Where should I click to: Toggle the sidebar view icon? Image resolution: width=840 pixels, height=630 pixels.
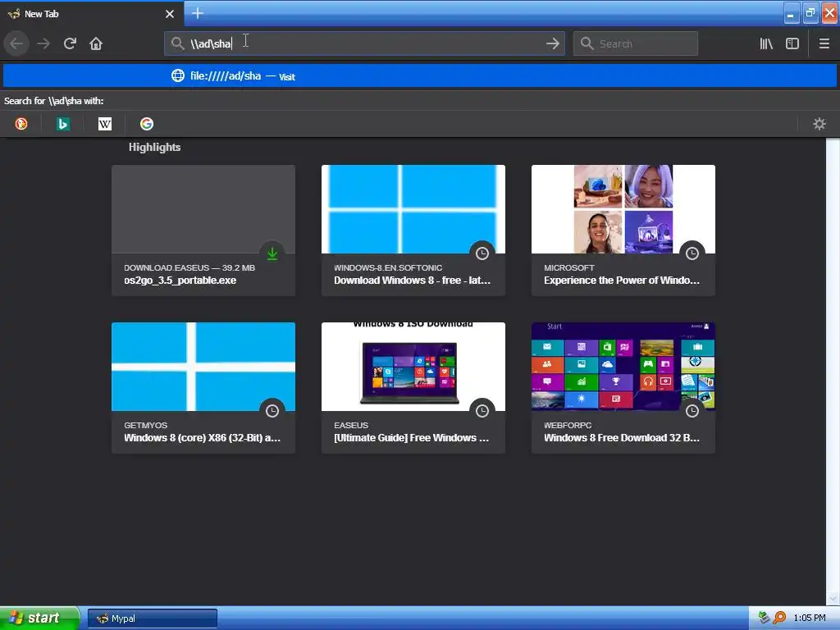click(792, 43)
